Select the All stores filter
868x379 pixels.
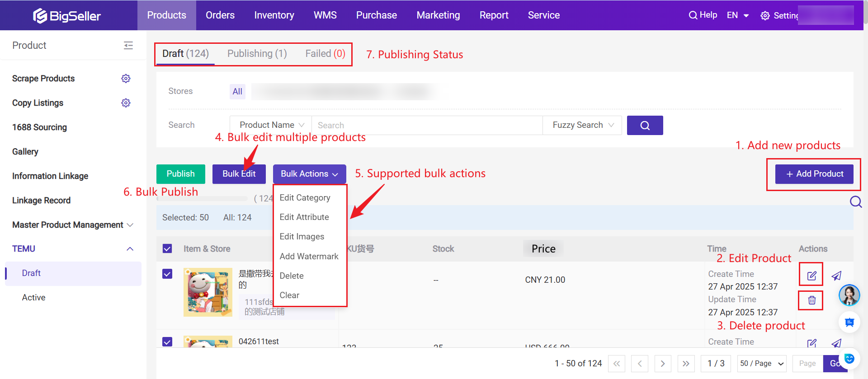tap(237, 92)
